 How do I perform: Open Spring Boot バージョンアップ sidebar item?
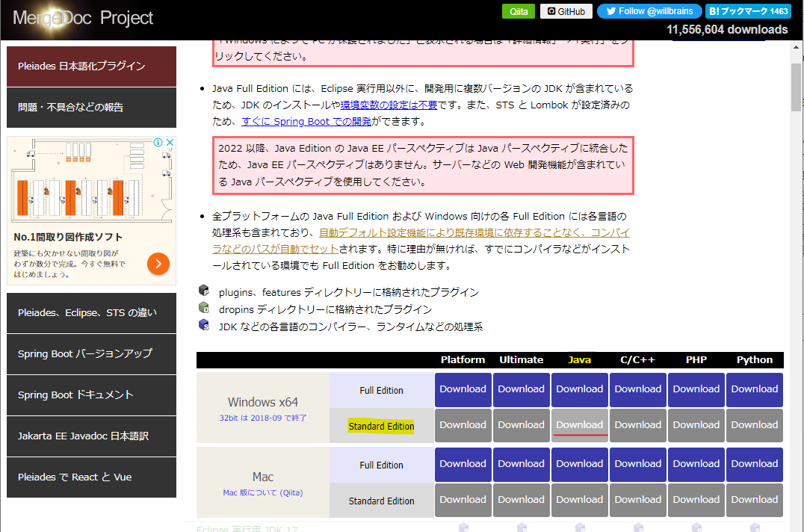(91, 353)
